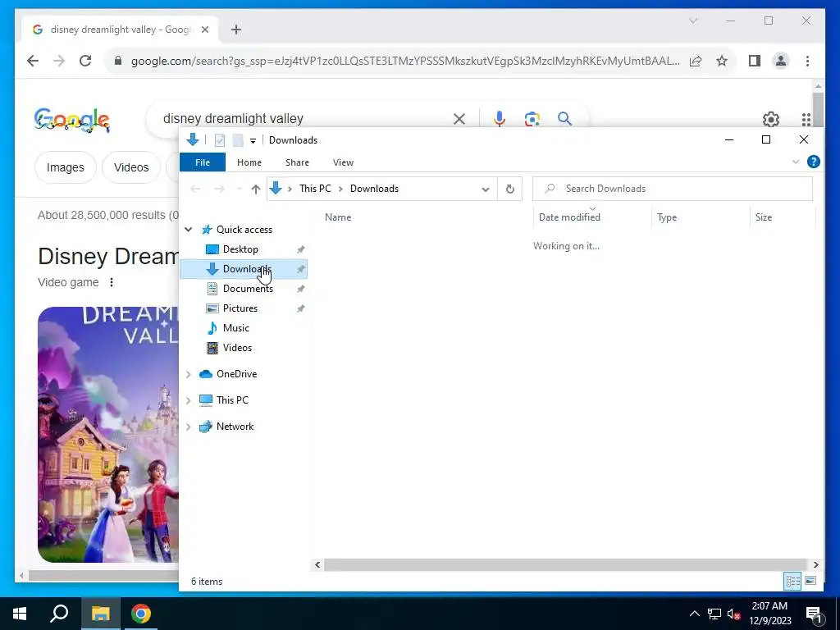This screenshot has height=630, width=840.
Task: Collapse the Quick access tree
Action: (x=188, y=230)
